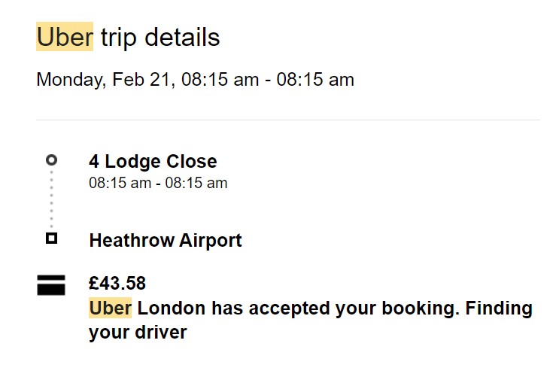The width and height of the screenshot is (559, 392).
Task: Click the 'Finding' word in status
Action: click(x=499, y=309)
